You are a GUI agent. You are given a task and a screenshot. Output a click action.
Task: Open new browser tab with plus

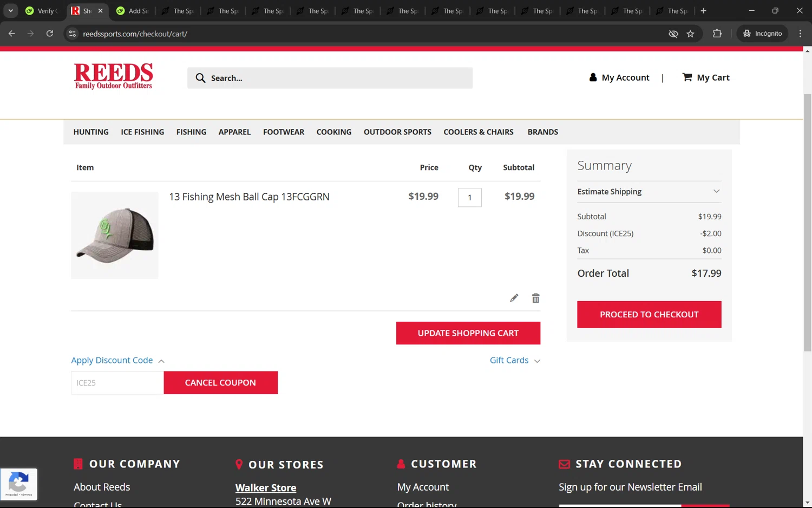pos(703,11)
